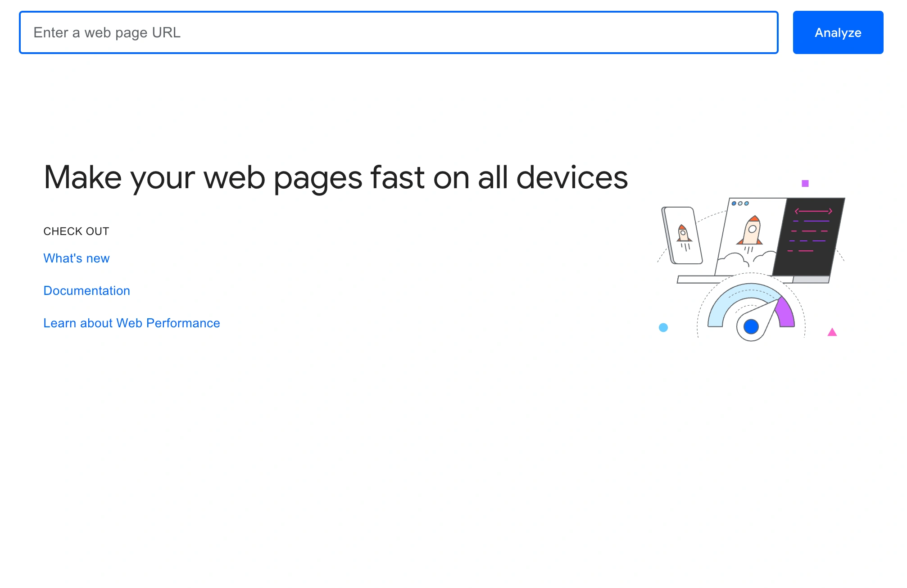Follow the Learn about Web Performance link
907x588 pixels.
coord(131,323)
